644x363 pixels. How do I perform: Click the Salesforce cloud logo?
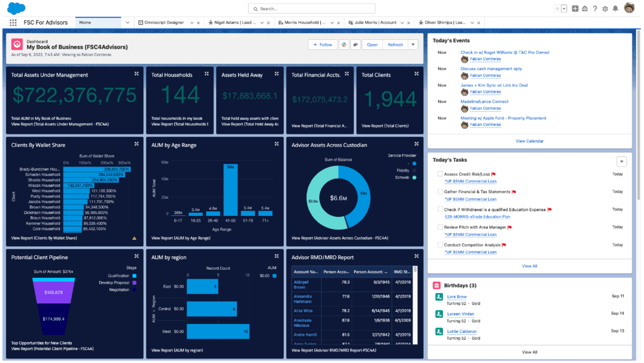tap(16, 8)
